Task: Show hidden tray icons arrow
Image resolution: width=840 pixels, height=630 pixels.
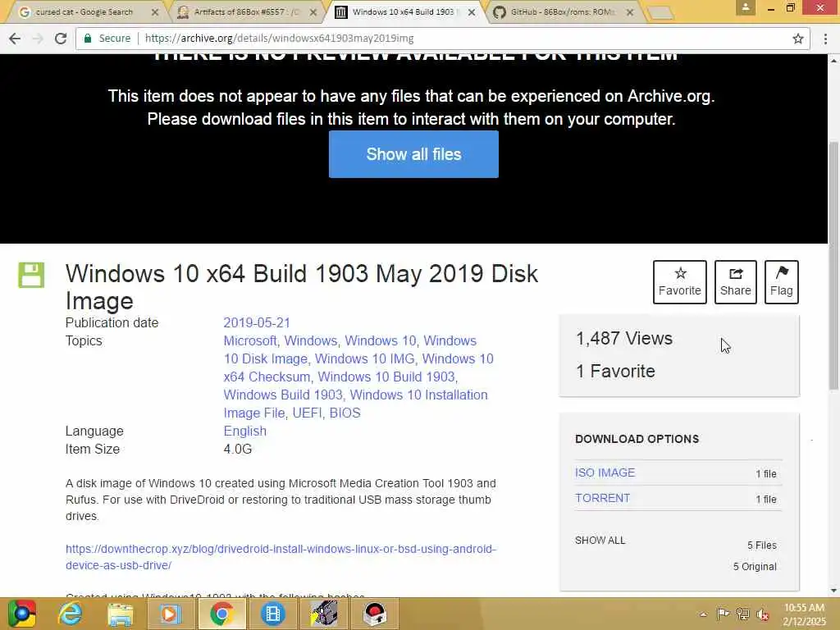Action: coord(703,614)
